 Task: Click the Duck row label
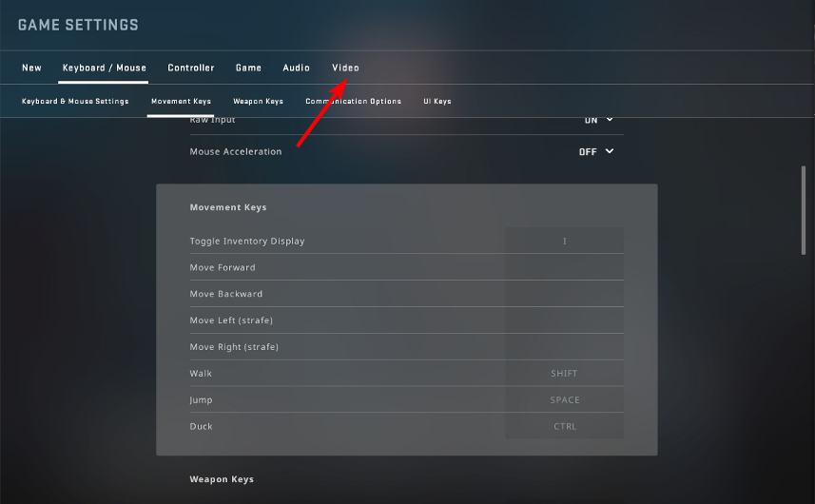point(202,427)
